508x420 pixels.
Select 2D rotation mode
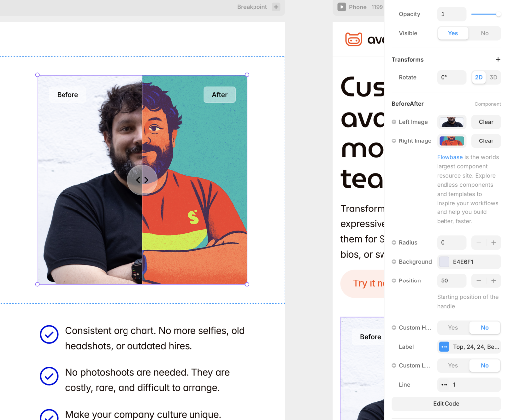point(479,77)
